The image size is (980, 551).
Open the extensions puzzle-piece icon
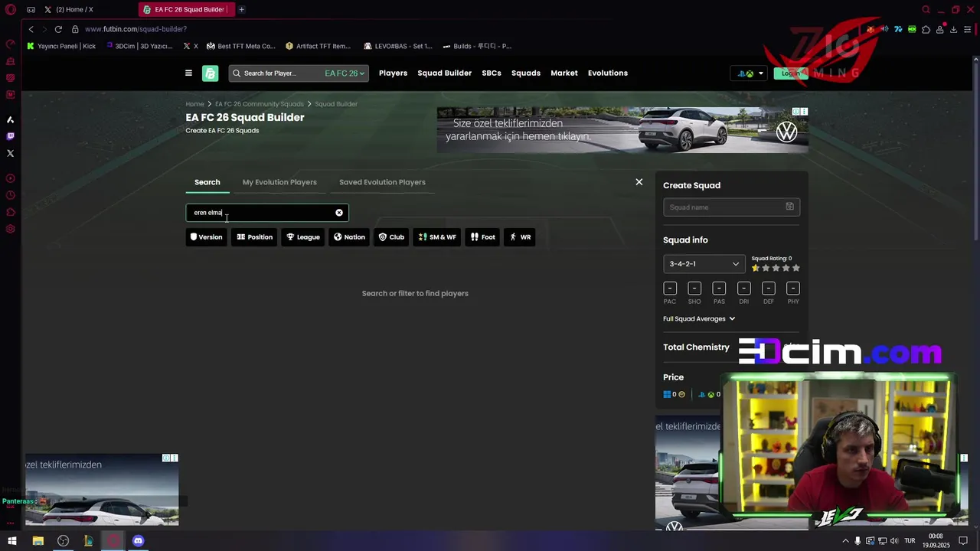[x=926, y=29]
